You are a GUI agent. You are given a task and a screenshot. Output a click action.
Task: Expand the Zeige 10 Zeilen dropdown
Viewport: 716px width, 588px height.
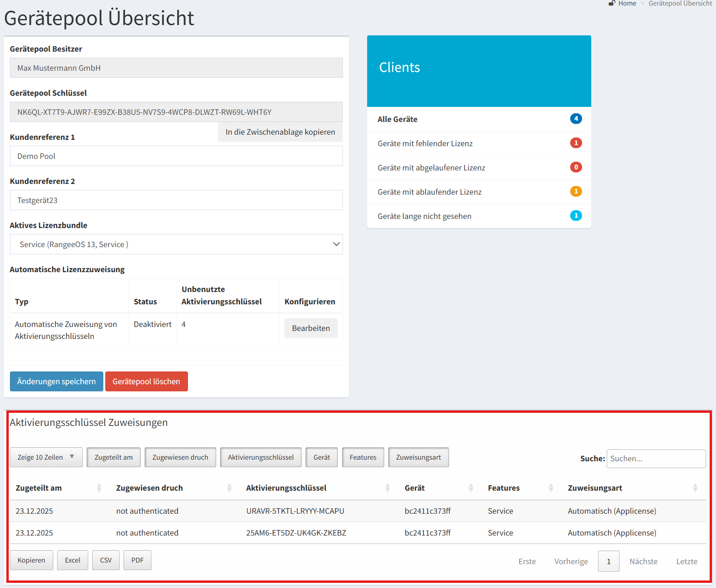(46, 457)
